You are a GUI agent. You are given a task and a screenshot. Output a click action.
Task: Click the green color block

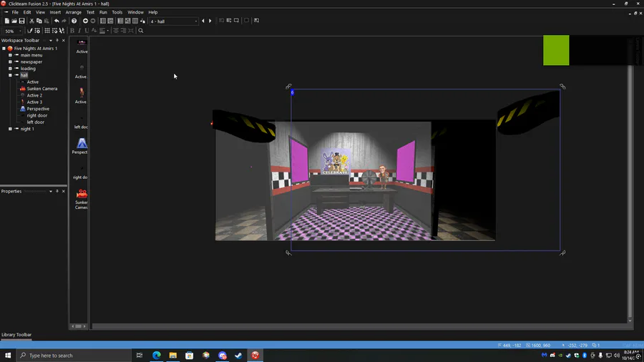click(556, 50)
